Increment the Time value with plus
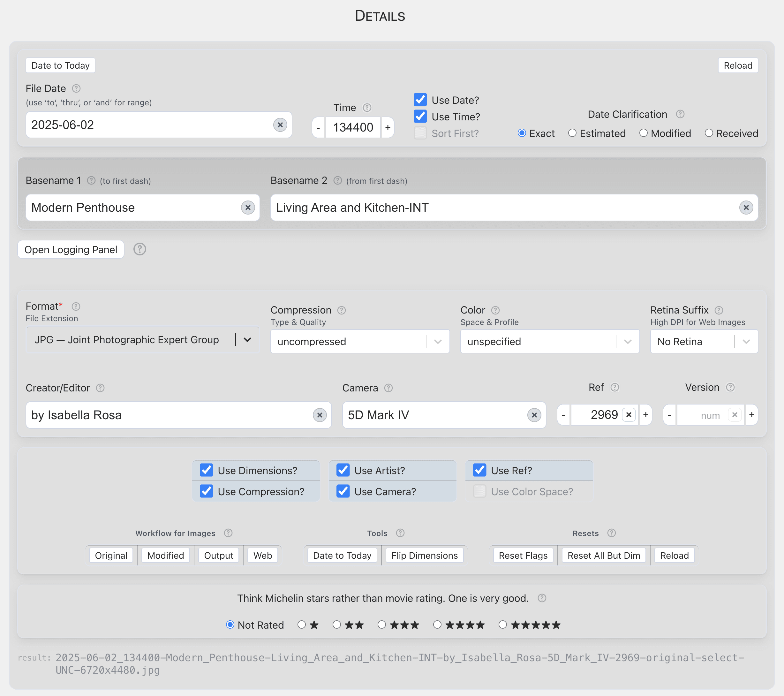The image size is (784, 696). pyautogui.click(x=388, y=127)
